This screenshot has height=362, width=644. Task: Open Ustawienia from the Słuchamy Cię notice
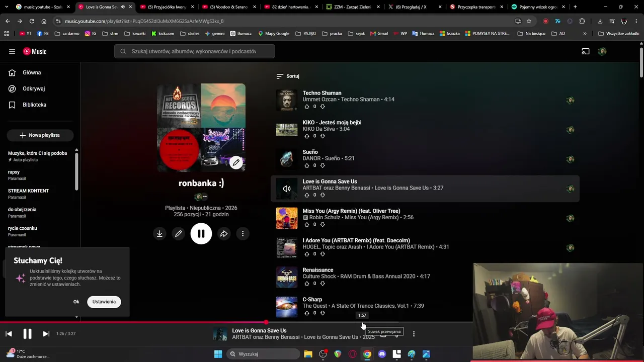tap(104, 302)
